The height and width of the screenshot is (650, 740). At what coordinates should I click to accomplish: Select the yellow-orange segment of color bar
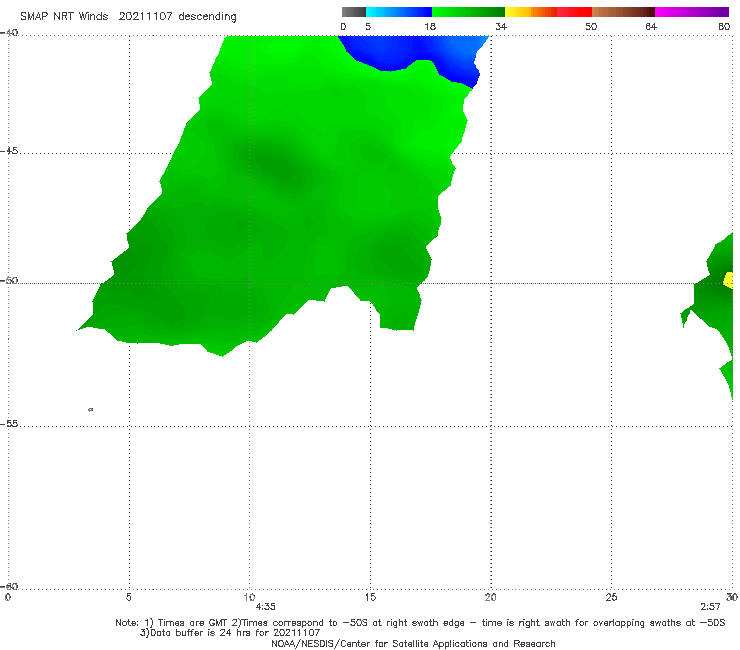click(530, 12)
